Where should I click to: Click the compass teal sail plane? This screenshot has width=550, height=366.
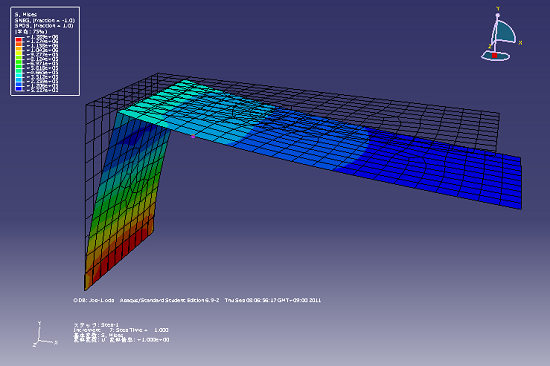(506, 32)
